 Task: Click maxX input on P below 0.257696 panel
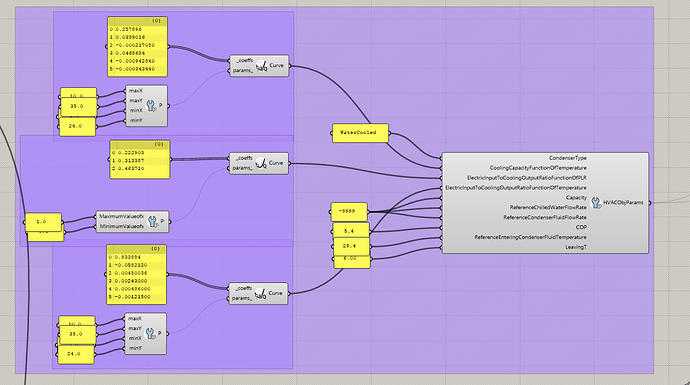pos(136,91)
